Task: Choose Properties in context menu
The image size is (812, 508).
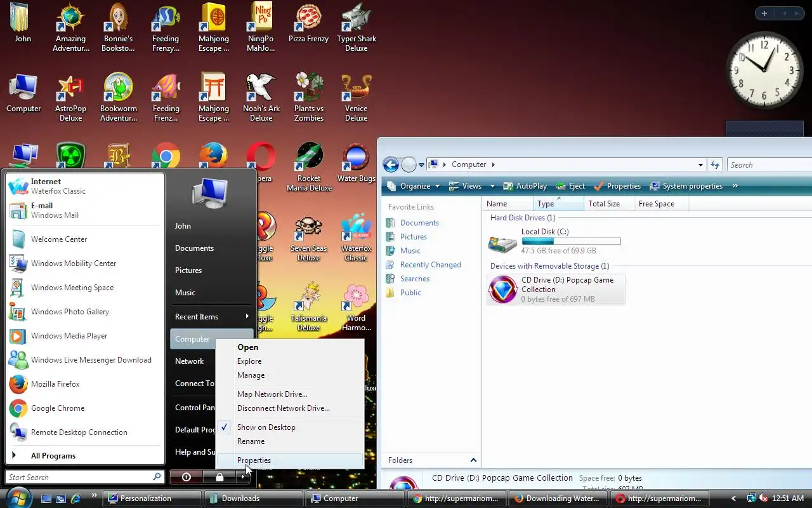Action: (290, 460)
